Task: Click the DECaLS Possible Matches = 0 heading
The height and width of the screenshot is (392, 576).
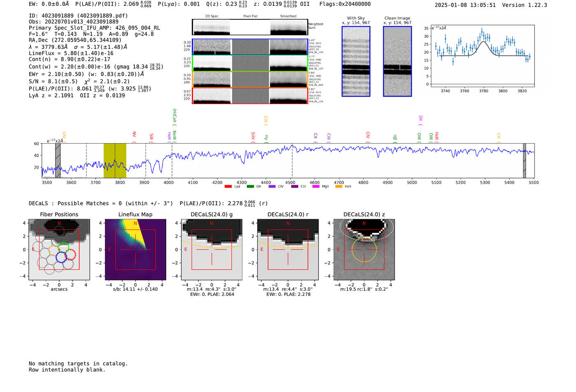Action: [101, 203]
